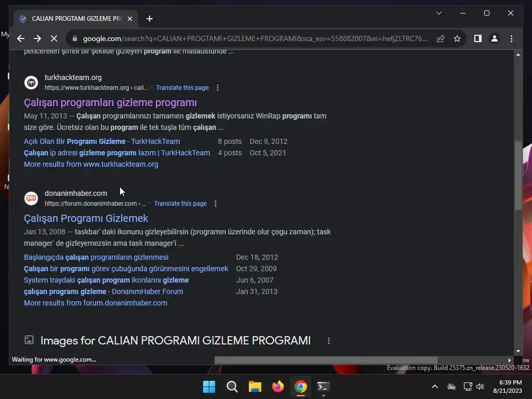Viewport: 532px width, 399px height.
Task: Open OneDrive tray icon
Action: tap(451, 387)
